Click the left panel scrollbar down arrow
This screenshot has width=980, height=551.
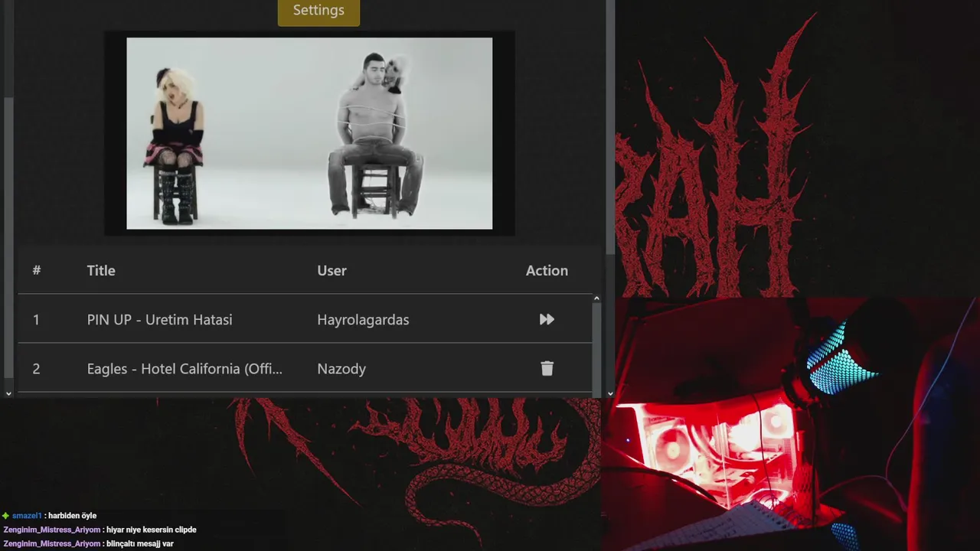coord(8,393)
